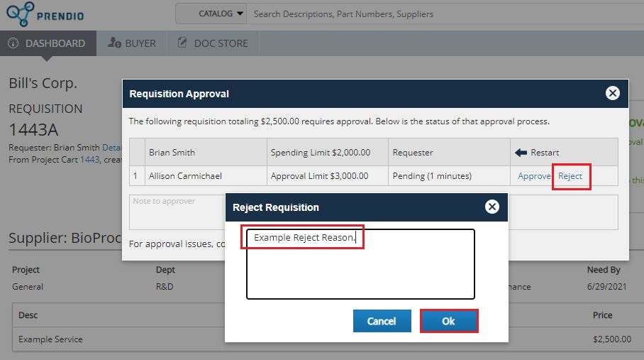Click the Reject link for Allison Carmichael
This screenshot has height=360, width=644.
(570, 176)
